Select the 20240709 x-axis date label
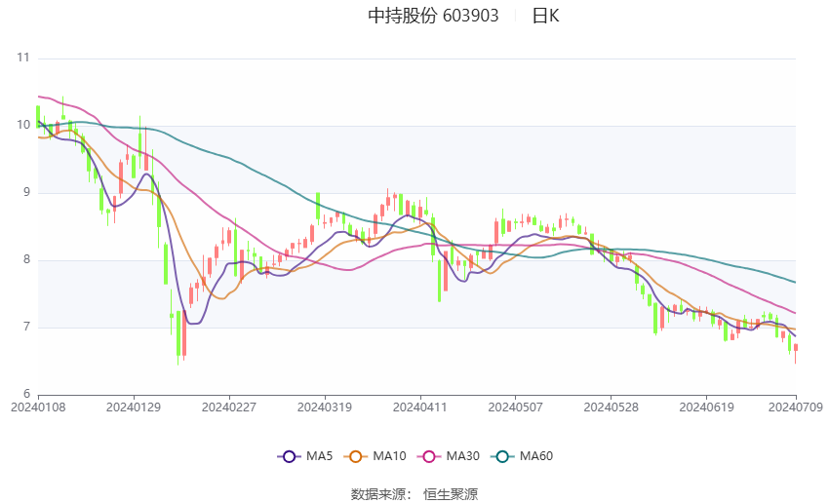 tap(795, 407)
